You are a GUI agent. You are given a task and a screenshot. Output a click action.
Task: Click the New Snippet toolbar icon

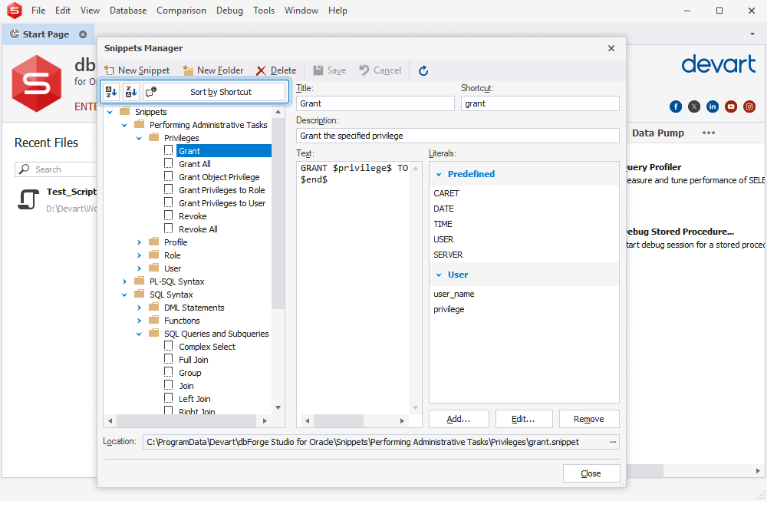(109, 70)
